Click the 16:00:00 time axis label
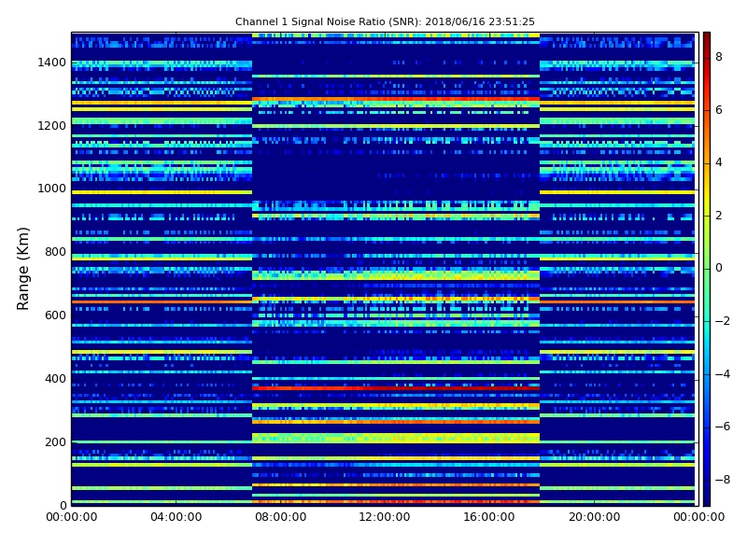The image size is (747, 560). tap(489, 517)
